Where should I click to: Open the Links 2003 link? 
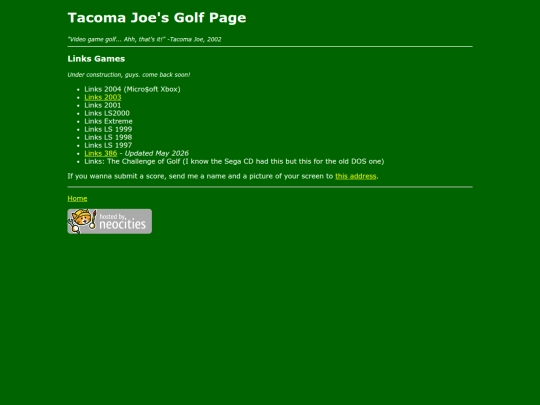103,97
